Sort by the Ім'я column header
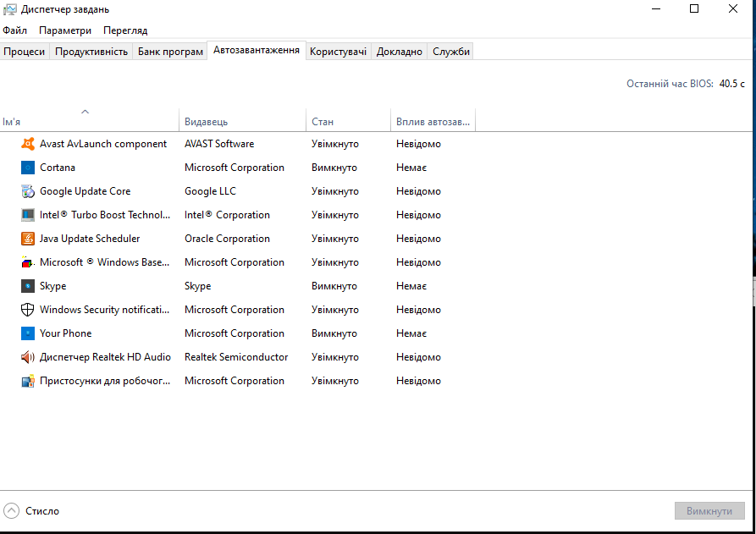 coord(89,120)
